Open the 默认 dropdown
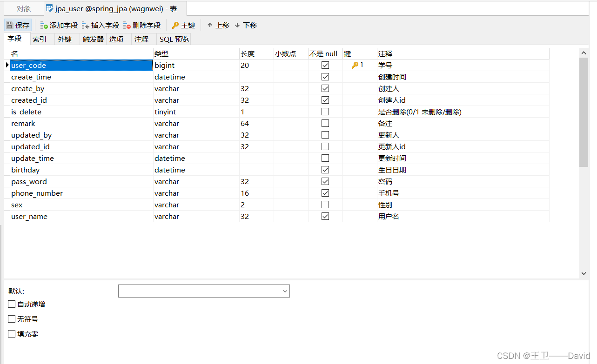Image resolution: width=597 pixels, height=364 pixels. 204,291
